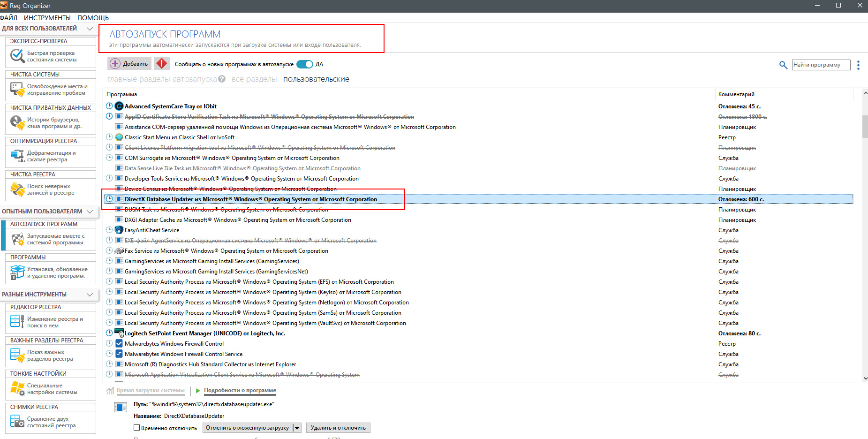Click install and uninstall programs box icon
The height and width of the screenshot is (439, 868).
pyautogui.click(x=17, y=272)
